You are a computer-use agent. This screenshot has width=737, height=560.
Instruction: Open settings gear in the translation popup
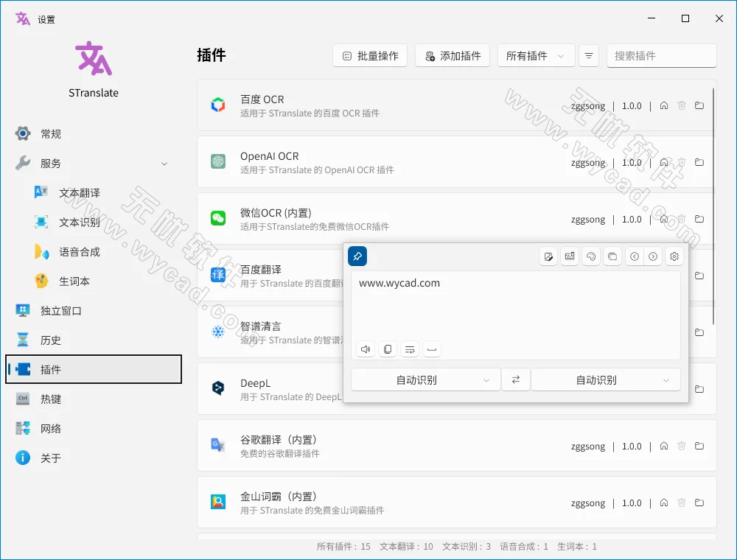674,256
